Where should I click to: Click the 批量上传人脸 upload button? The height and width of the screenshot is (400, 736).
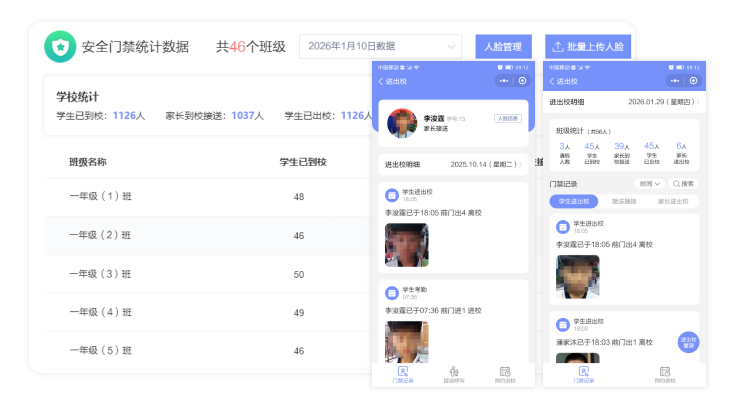(588, 46)
